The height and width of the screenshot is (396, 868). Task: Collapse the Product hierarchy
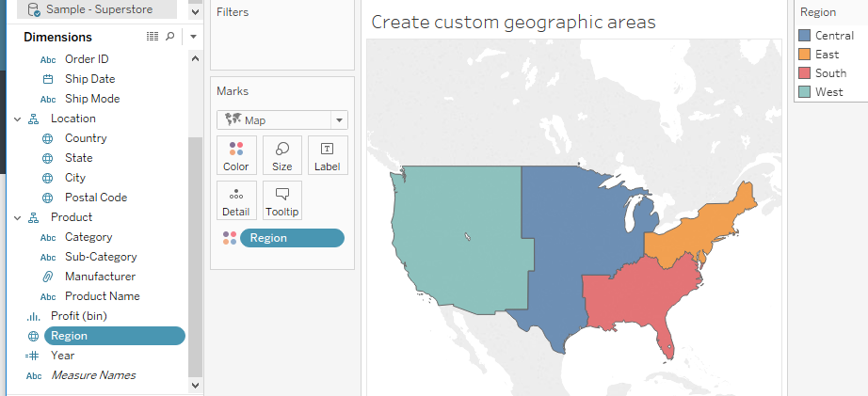(x=17, y=217)
